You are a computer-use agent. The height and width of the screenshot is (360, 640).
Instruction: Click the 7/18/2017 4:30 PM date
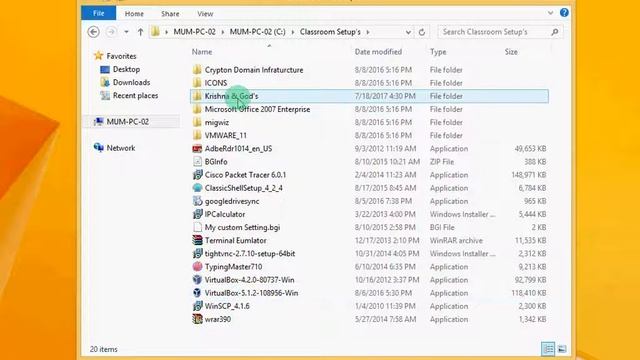point(385,96)
